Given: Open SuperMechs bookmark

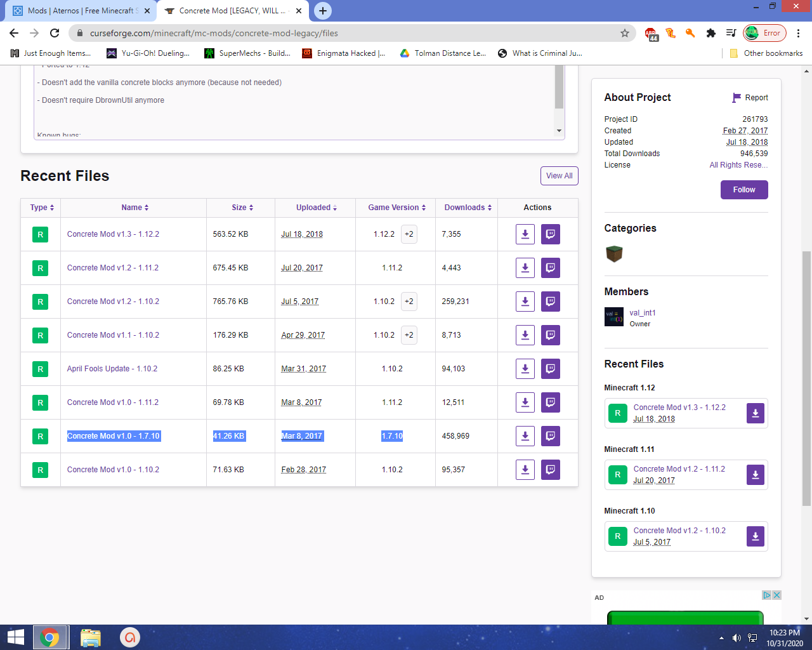Looking at the screenshot, I should coord(247,53).
